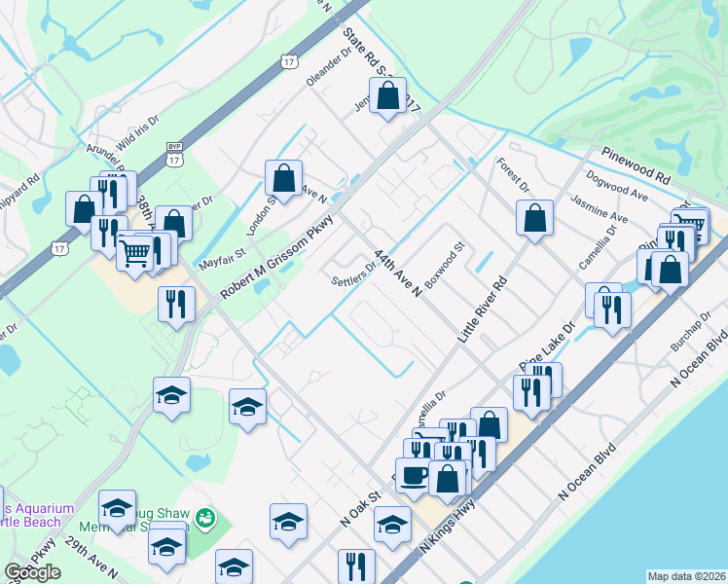Open the shopping bag pin beside the coffee cup

click(447, 479)
